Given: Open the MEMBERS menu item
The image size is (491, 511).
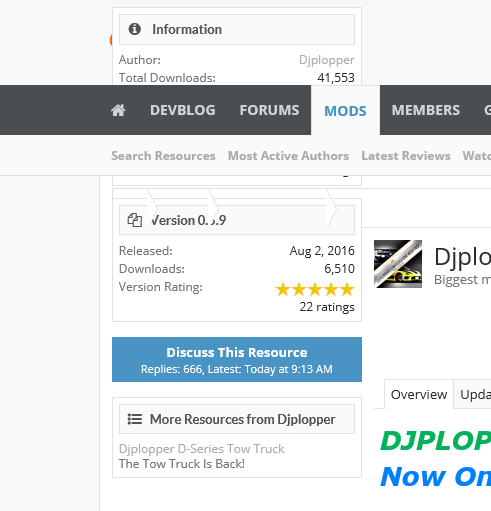Looking at the screenshot, I should pyautogui.click(x=426, y=110).
